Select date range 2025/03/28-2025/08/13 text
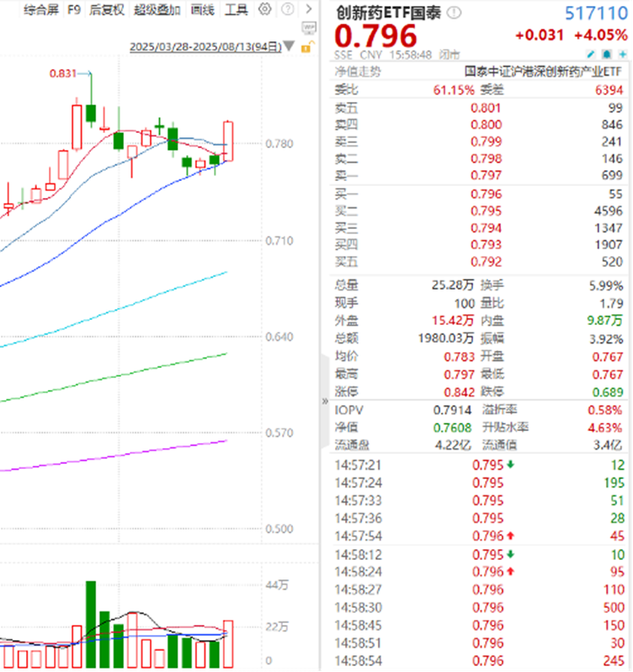 point(205,47)
